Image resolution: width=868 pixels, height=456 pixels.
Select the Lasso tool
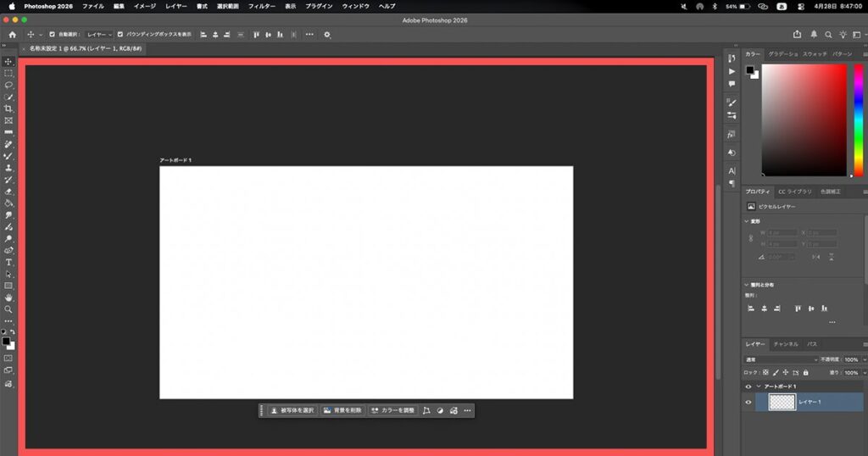click(8, 86)
